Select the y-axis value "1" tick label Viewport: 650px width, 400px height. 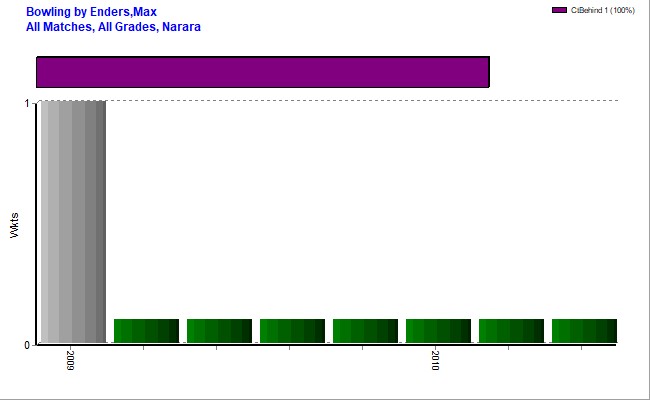click(27, 102)
